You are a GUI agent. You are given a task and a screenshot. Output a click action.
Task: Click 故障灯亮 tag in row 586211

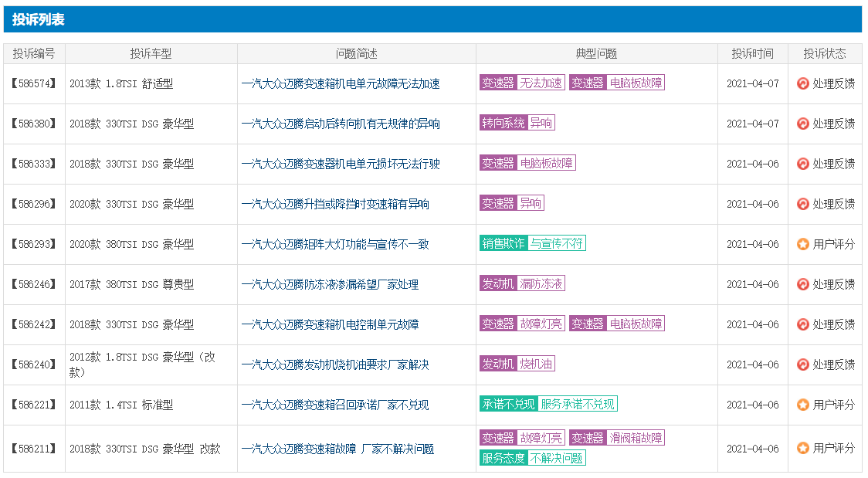[522, 438]
